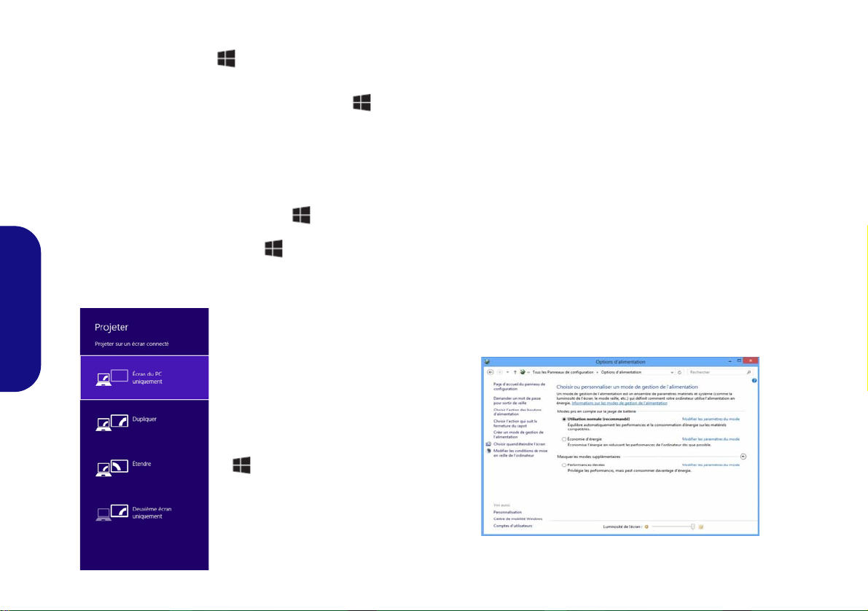Open 'Choisir quand éteindre l'écran' link

pyautogui.click(x=519, y=444)
